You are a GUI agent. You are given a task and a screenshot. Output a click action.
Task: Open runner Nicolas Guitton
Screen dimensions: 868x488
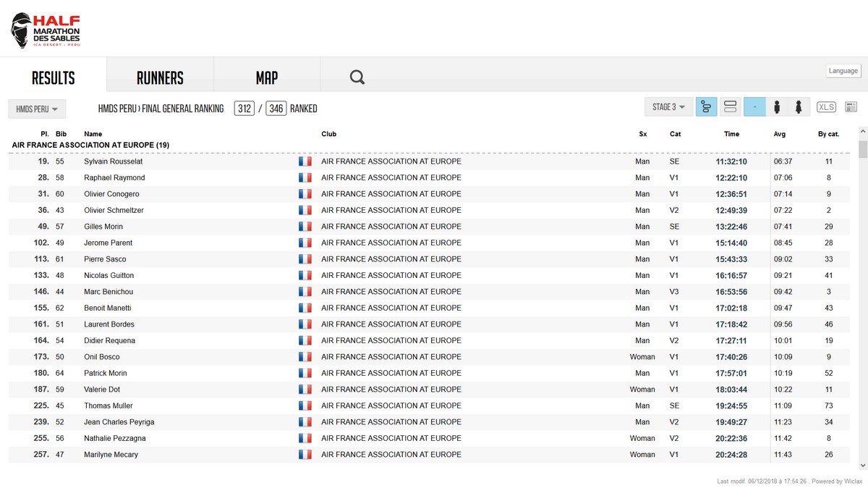point(109,275)
